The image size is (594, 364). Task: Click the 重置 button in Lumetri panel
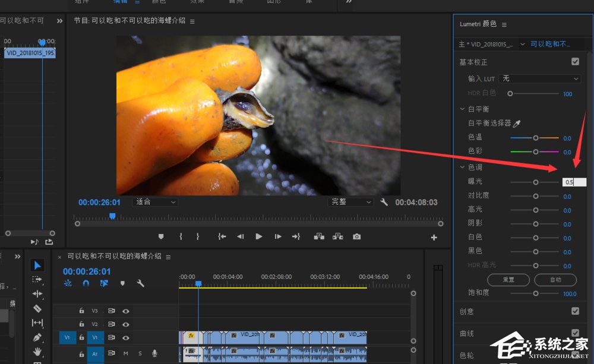coord(508,280)
